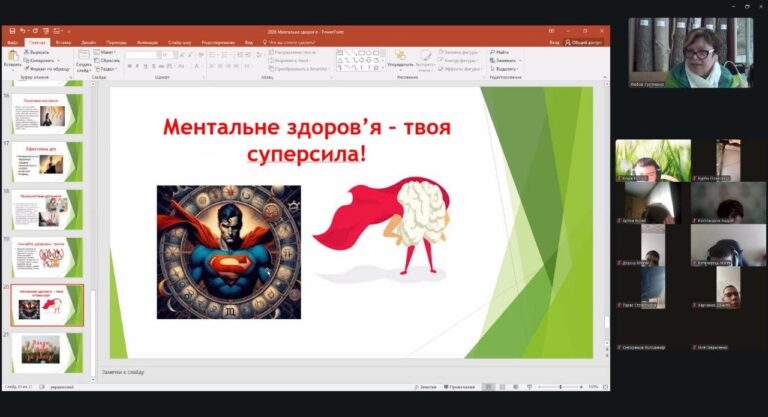Click the Reset (Сбросить) slide button

click(110, 60)
